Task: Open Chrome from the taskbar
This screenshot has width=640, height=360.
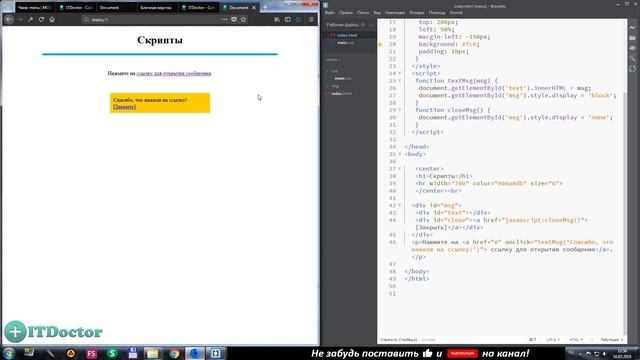Action: coord(174,353)
